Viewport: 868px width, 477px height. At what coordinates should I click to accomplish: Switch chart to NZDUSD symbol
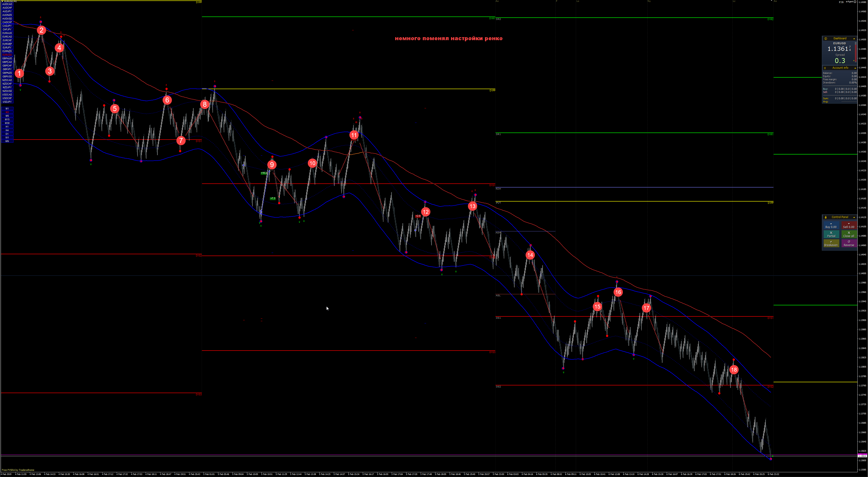[x=7, y=91]
